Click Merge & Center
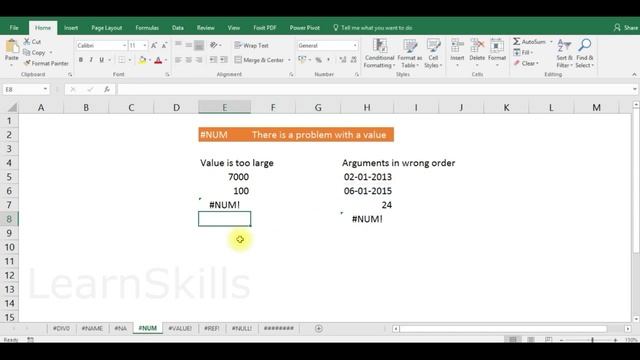The width and height of the screenshot is (640, 360). tap(259, 60)
